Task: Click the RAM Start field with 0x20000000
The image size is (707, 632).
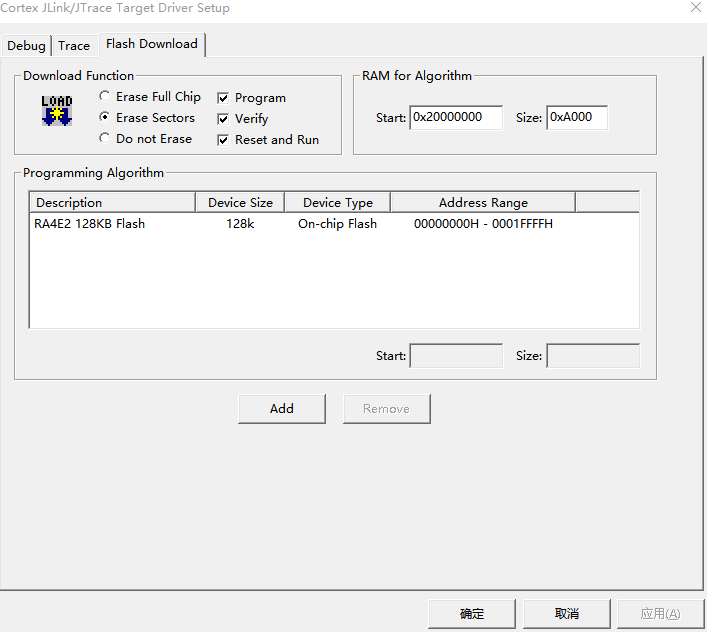Action: (456, 118)
